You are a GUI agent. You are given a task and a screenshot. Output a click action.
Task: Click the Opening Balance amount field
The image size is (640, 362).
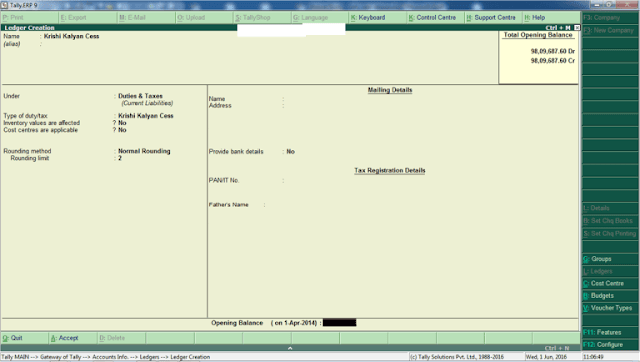click(x=339, y=323)
